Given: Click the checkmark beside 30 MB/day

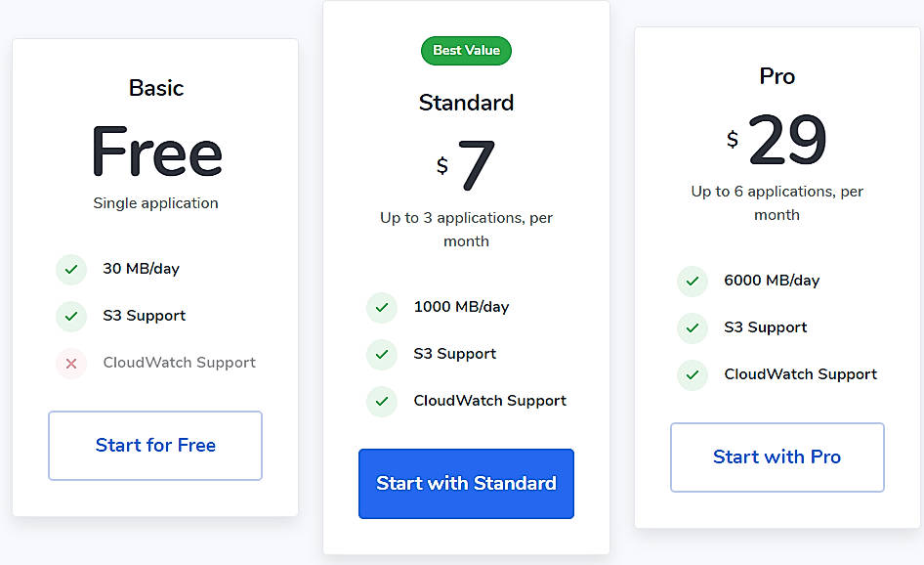Looking at the screenshot, I should pos(71,269).
